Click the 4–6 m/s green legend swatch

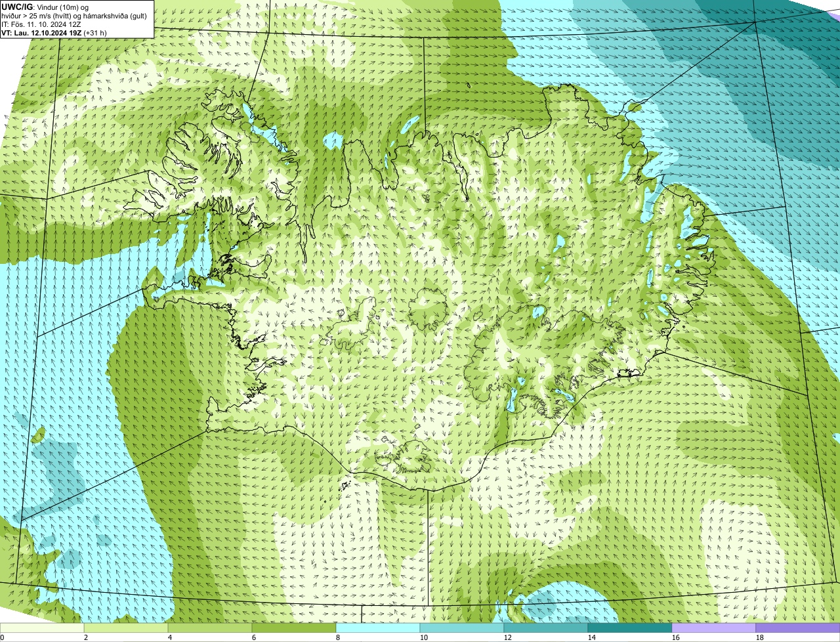(210, 628)
